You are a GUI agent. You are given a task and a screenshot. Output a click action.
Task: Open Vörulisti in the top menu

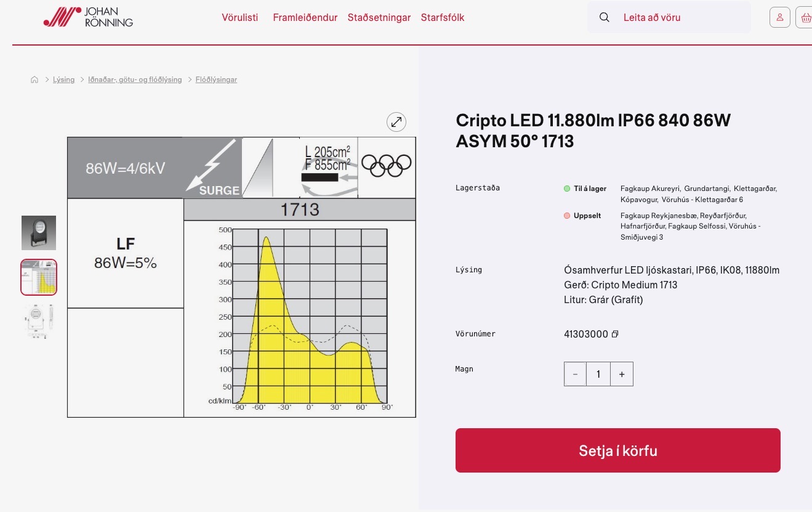pyautogui.click(x=240, y=17)
